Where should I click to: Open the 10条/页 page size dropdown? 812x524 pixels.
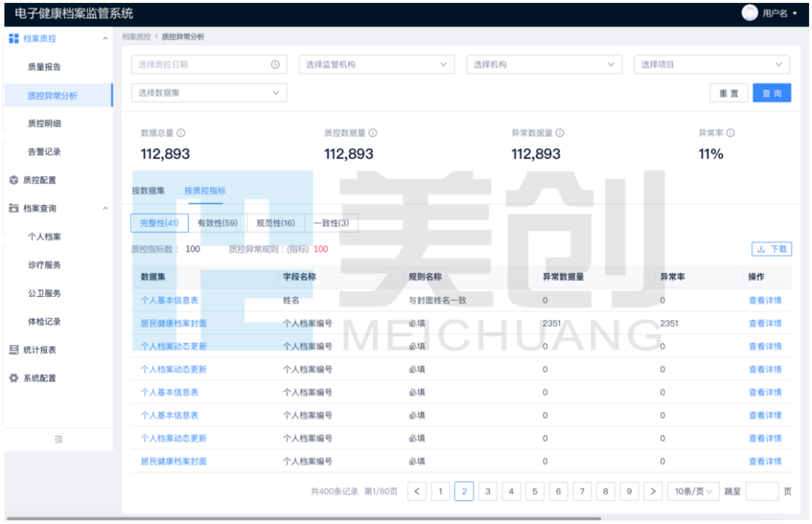[x=693, y=492]
